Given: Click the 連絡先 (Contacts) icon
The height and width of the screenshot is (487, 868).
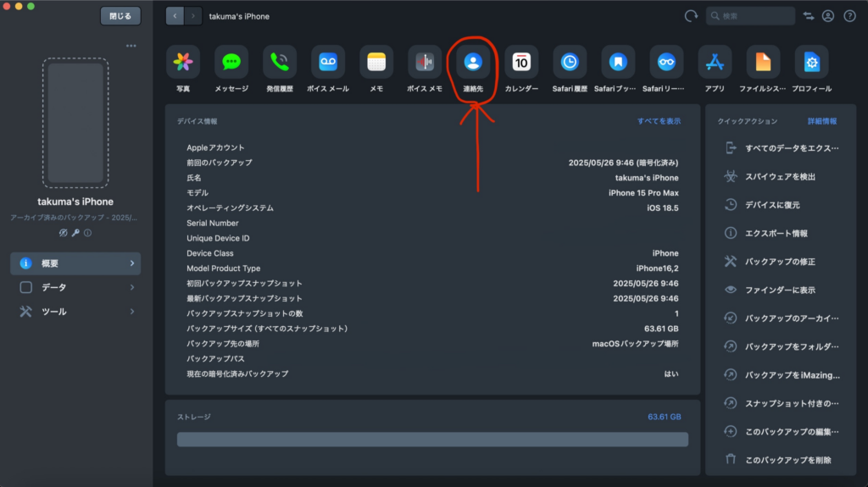Looking at the screenshot, I should coord(473,62).
